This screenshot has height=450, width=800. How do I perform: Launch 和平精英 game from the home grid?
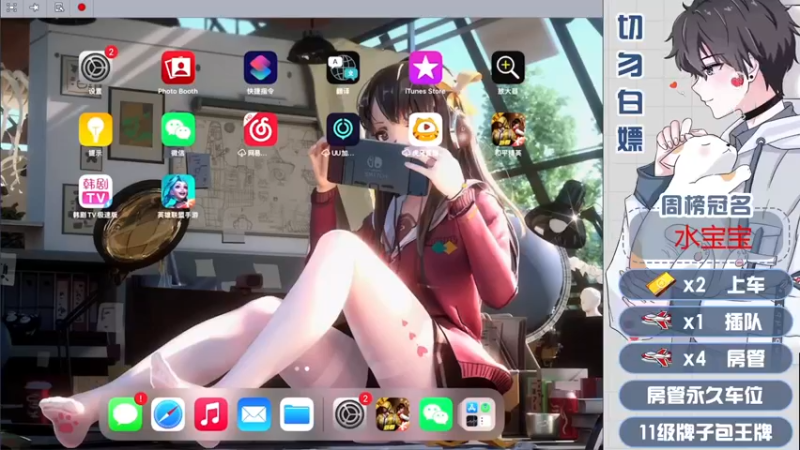click(508, 130)
